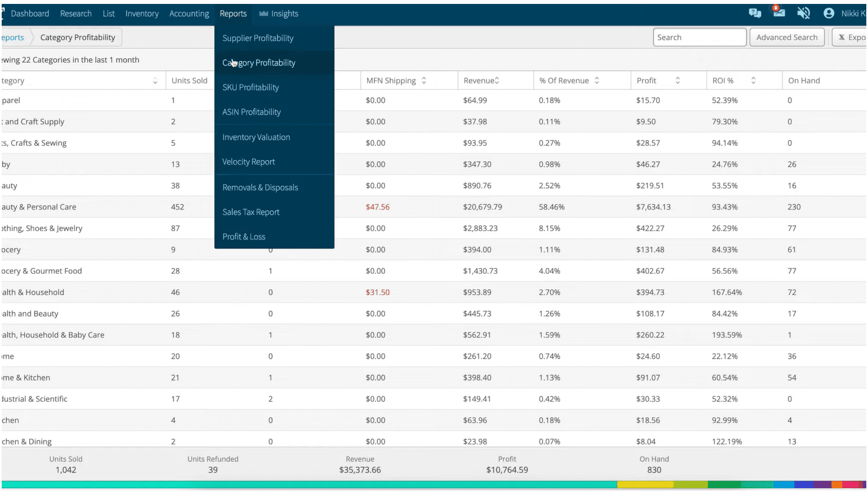
Task: Choose Profit & Loss from the Reports dropdown
Action: 244,236
